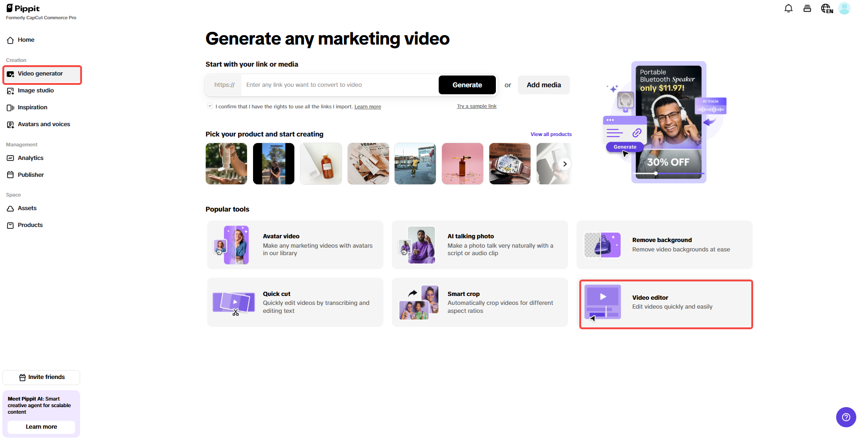Open the Analytics panel
The image size is (868, 439).
click(30, 158)
